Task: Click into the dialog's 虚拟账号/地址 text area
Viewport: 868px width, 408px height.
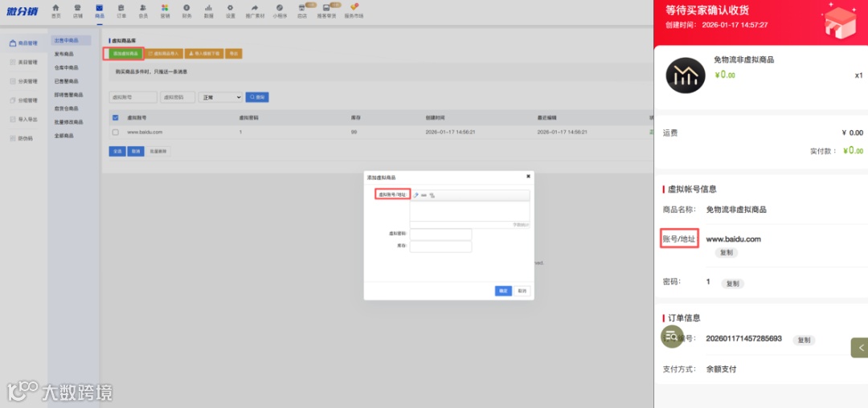Action: click(470, 211)
